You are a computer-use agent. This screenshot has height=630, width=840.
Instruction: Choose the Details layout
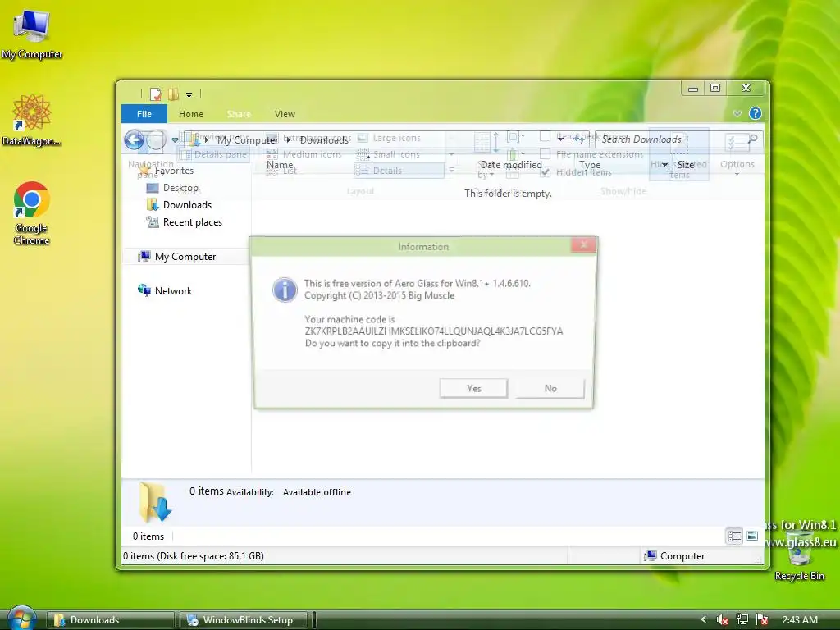(399, 171)
